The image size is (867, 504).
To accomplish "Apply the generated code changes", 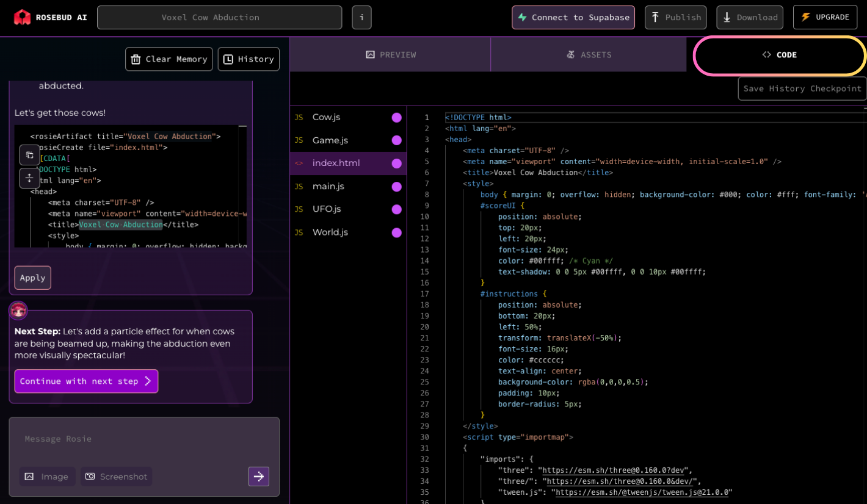I will click(33, 278).
